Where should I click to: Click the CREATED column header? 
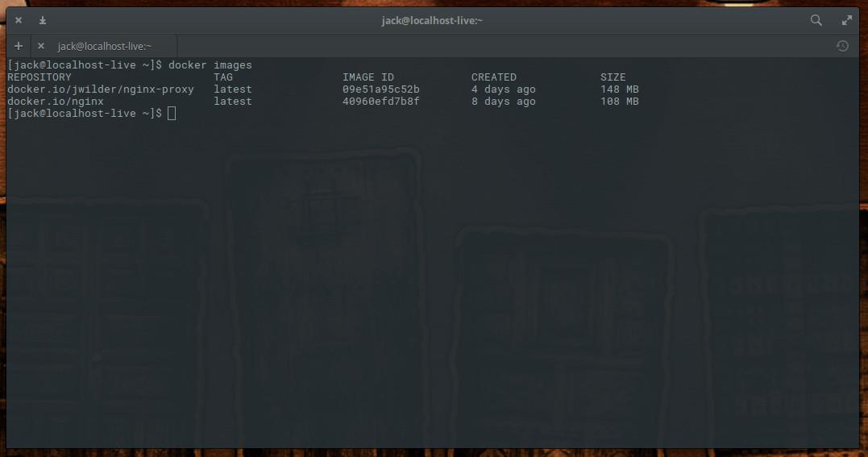point(494,77)
